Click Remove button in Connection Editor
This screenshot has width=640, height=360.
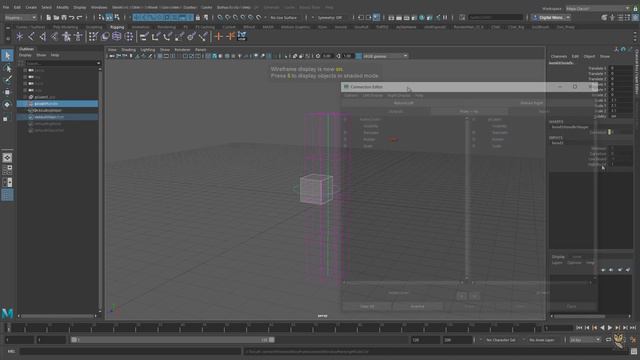click(x=417, y=306)
